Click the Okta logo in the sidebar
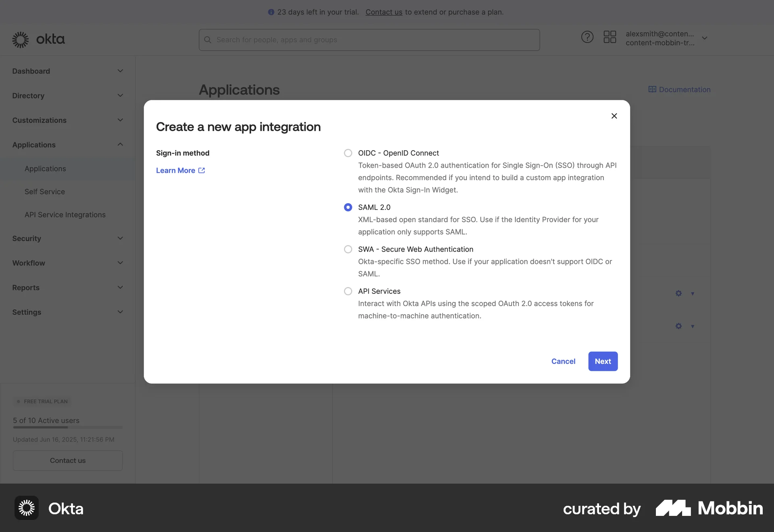 coord(38,39)
